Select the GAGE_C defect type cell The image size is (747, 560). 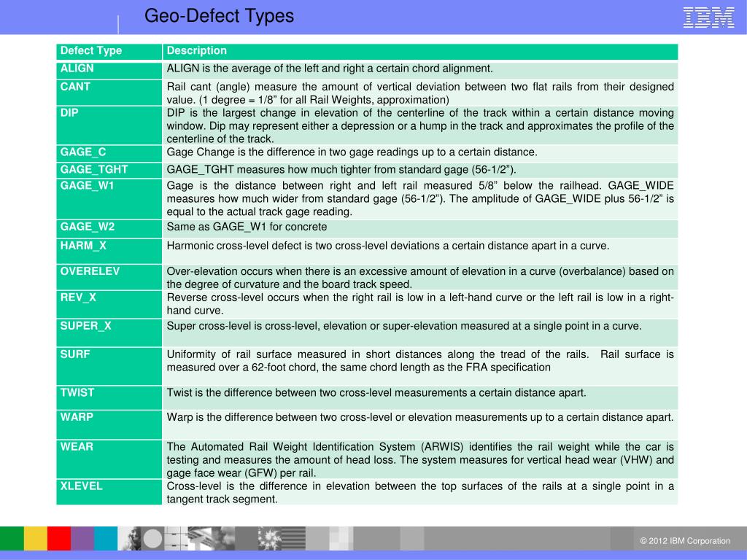109,153
